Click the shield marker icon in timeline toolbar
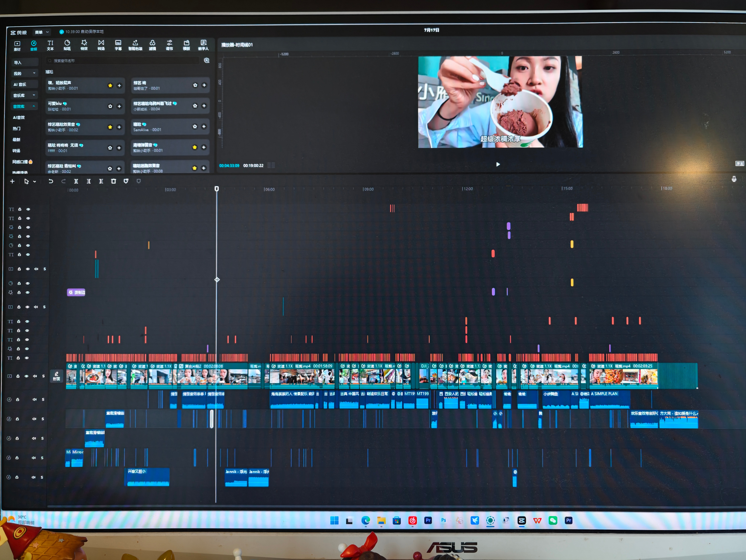Viewport: 746px width, 560px height. tap(126, 181)
